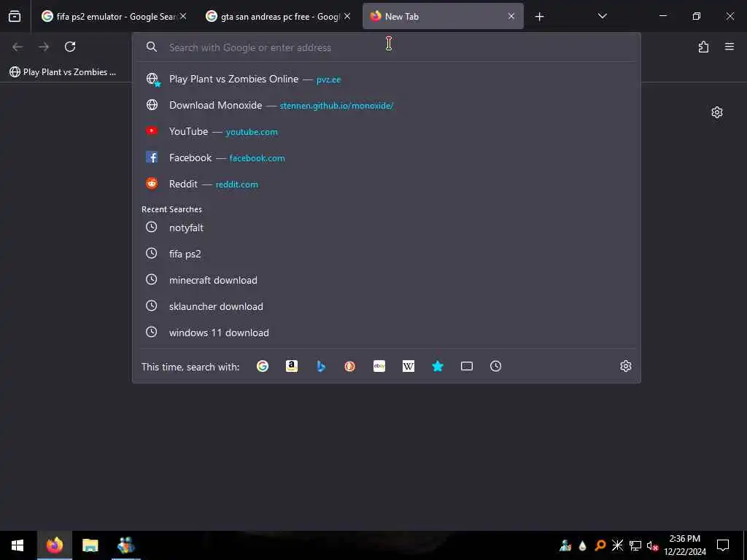Open File Explorer from taskbar

point(90,545)
